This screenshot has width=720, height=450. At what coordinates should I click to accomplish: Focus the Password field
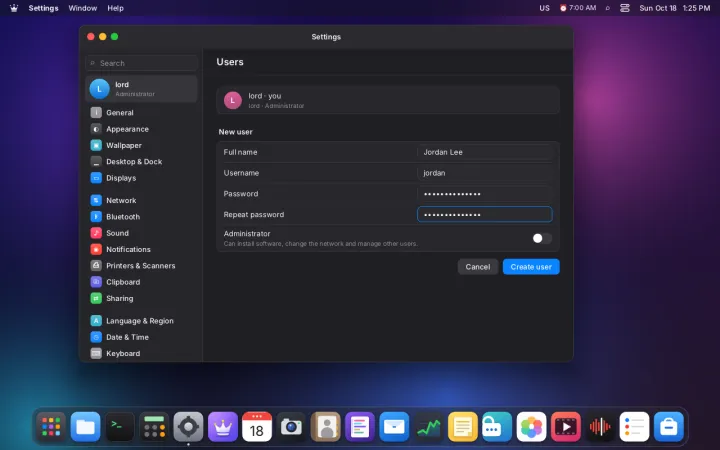(x=484, y=194)
